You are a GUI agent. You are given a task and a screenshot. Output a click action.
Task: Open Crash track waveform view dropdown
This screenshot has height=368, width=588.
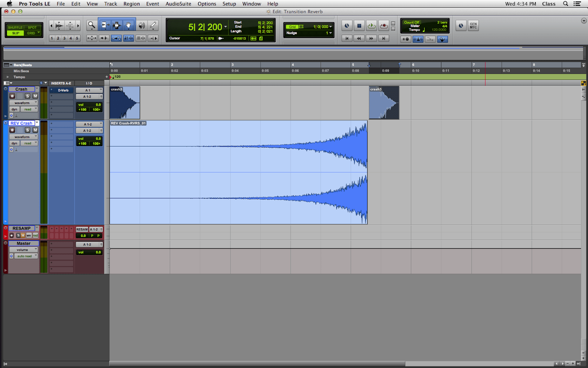[24, 103]
